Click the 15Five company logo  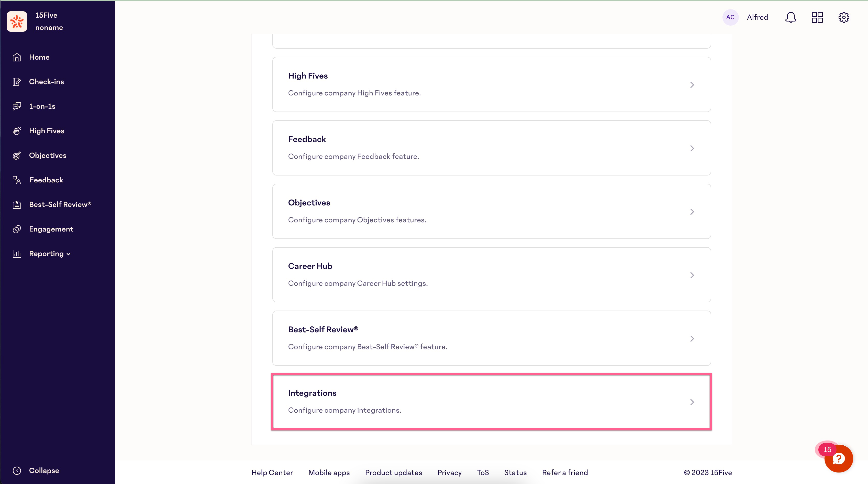coord(17,21)
